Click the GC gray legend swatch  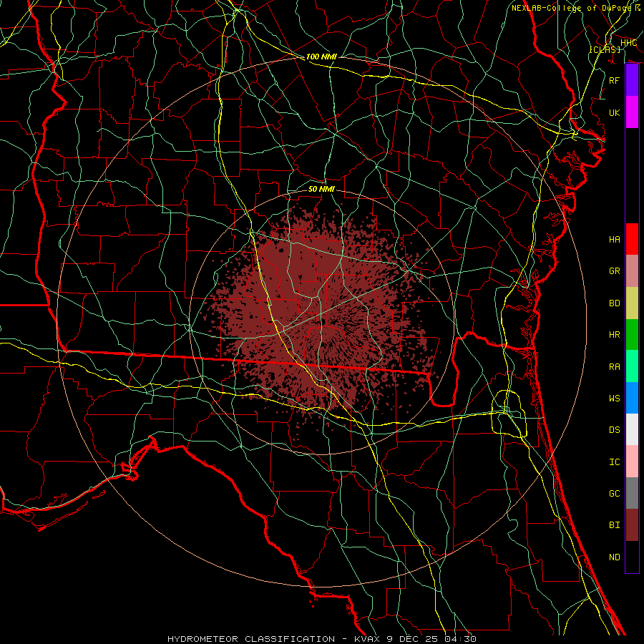tap(632, 493)
